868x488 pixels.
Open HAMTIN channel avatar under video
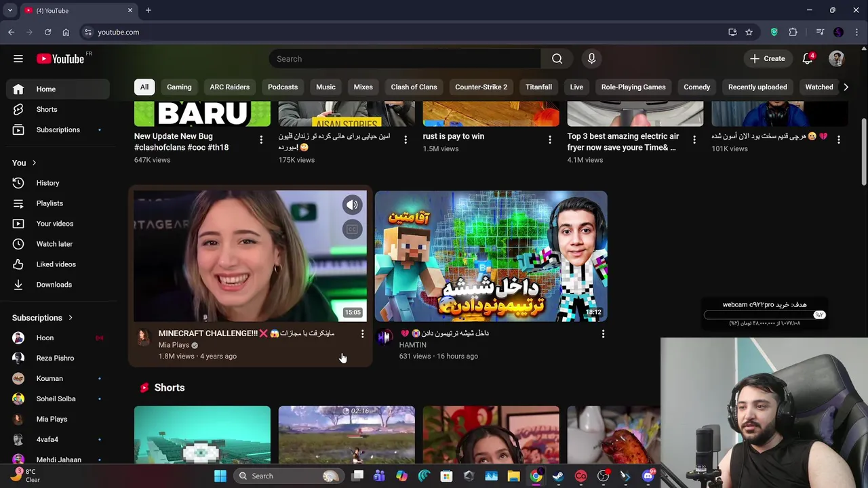[x=384, y=338]
